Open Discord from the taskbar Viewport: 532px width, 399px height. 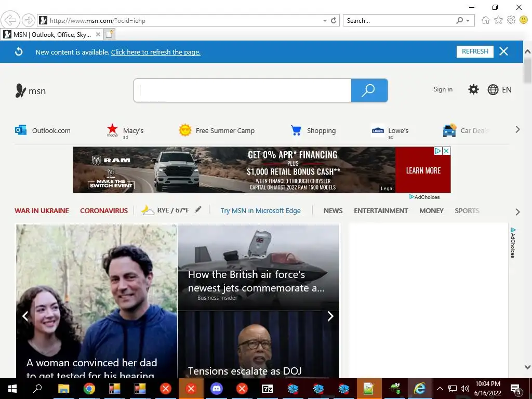coord(217,389)
